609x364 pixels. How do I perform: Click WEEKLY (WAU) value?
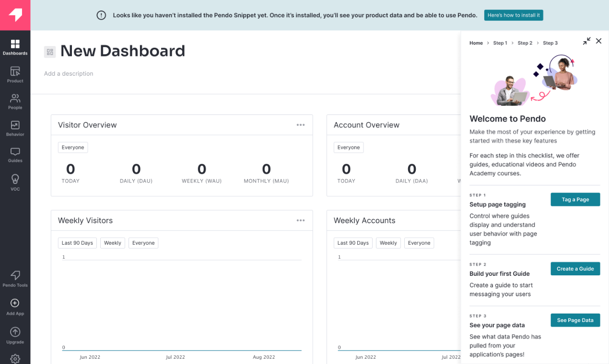tap(202, 169)
